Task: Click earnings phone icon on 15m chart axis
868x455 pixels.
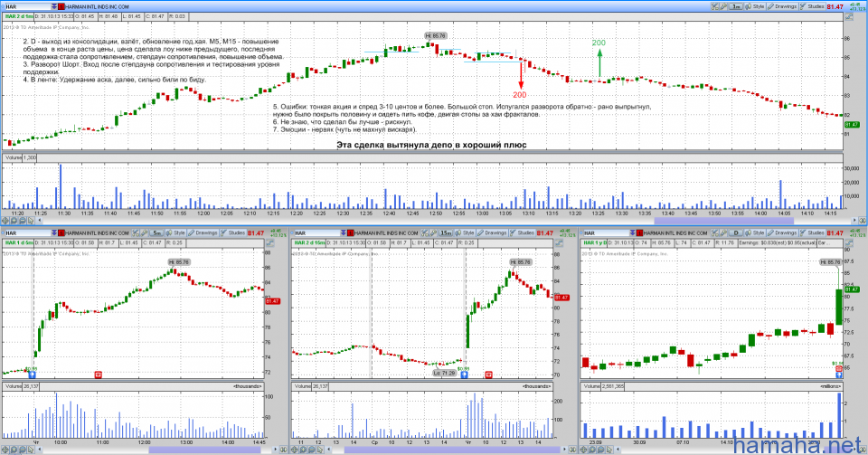Action: tap(488, 374)
